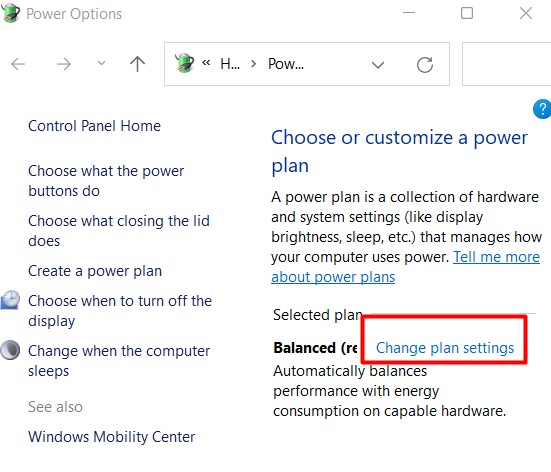Click Create a power plan
This screenshot has height=472, width=551.
coord(95,271)
